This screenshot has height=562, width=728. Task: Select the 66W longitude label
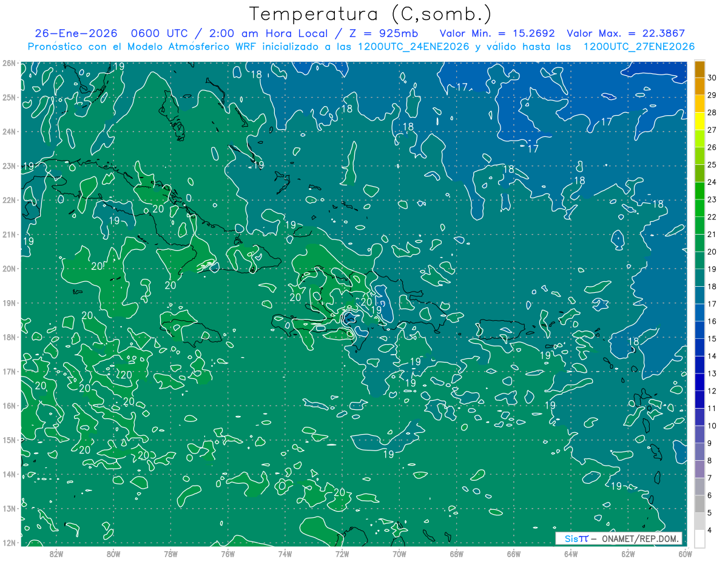tap(514, 554)
